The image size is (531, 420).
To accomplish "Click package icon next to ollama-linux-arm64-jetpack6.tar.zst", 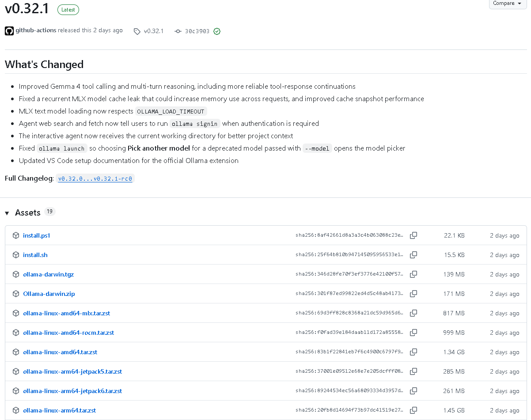I will (16, 391).
